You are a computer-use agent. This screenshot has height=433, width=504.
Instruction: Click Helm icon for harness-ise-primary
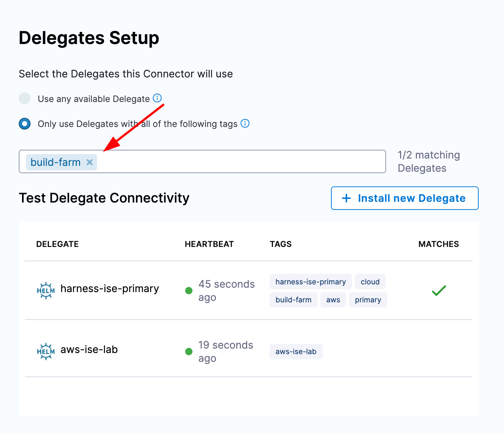[46, 291]
